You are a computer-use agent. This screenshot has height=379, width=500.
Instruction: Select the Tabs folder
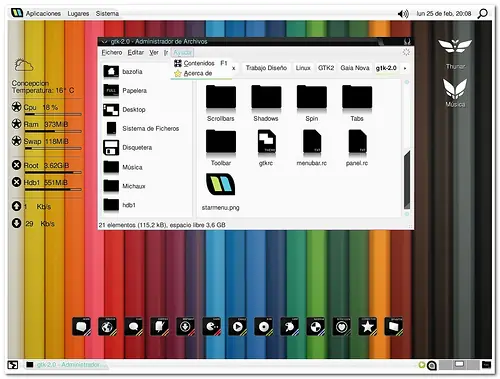coord(357,103)
